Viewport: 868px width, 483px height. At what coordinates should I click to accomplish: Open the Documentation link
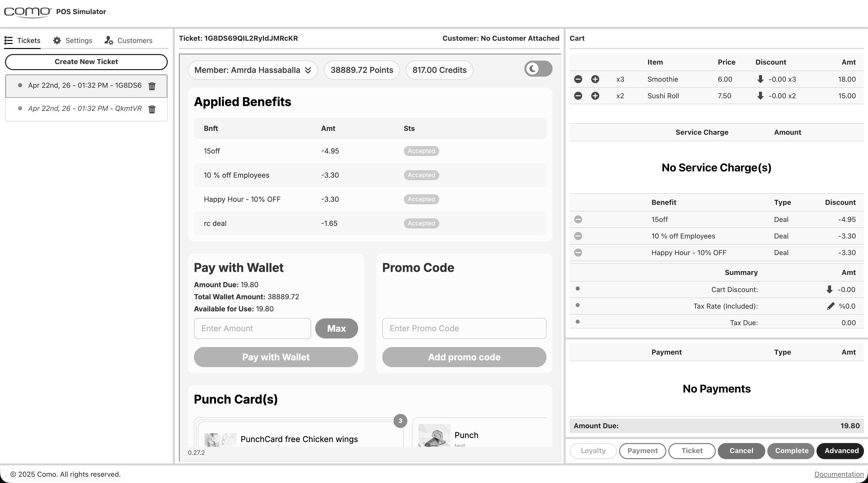[x=839, y=474]
